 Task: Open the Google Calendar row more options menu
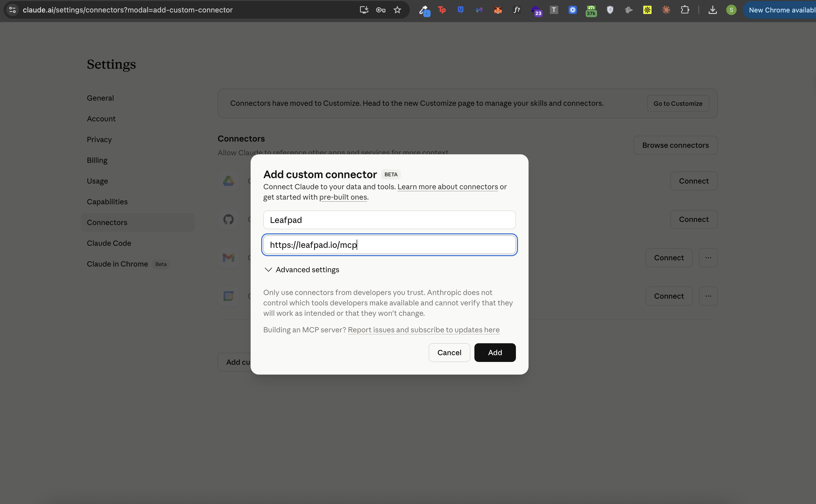708,296
